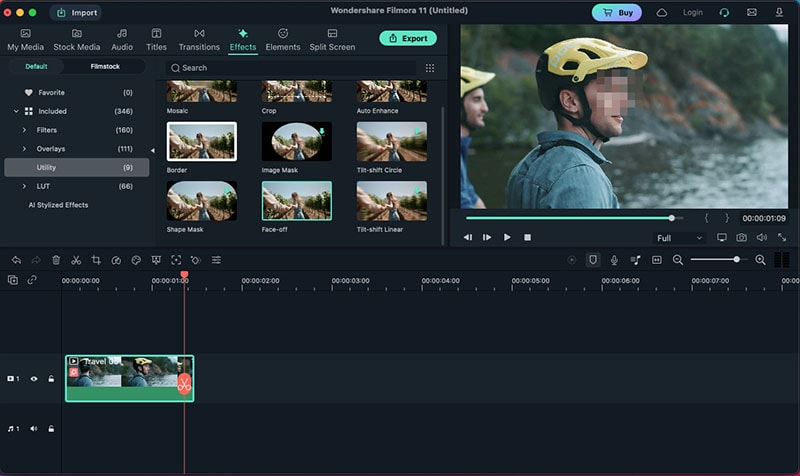Change grid view layout icon
The height and width of the screenshot is (476, 800).
pos(430,68)
